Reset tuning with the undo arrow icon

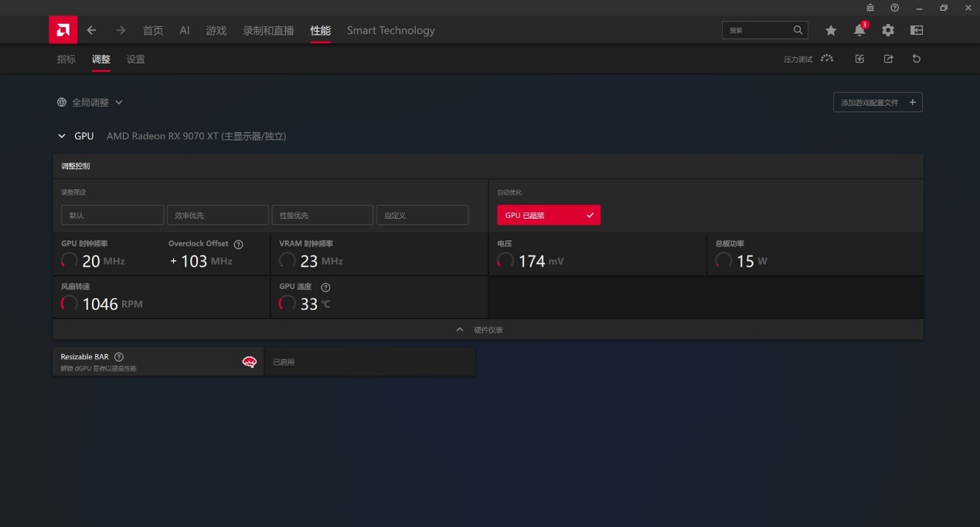click(917, 59)
